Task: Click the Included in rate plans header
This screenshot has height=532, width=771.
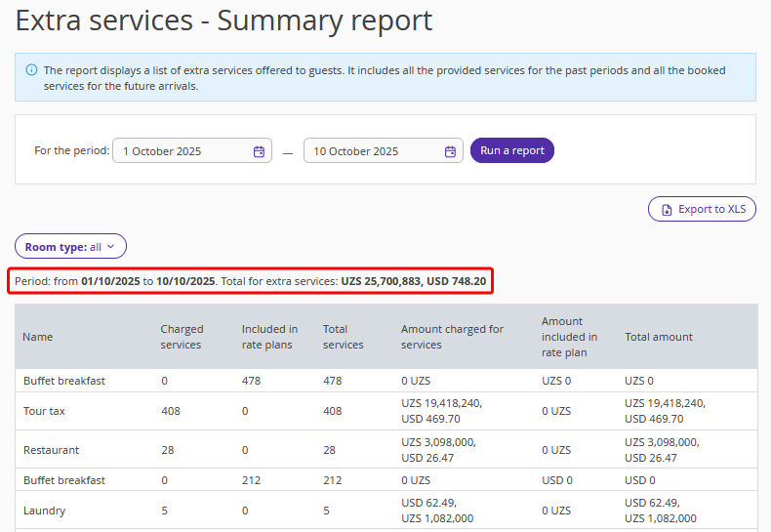Action: click(x=269, y=337)
